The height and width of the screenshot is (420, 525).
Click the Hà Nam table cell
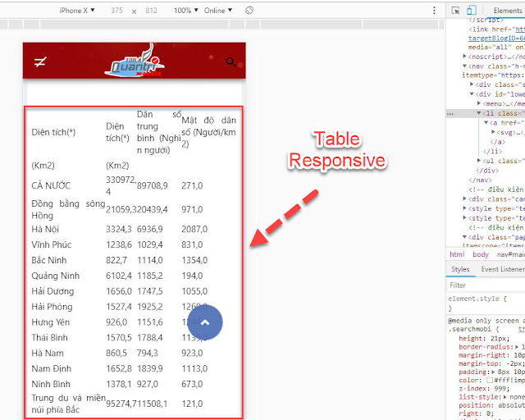coord(48,353)
